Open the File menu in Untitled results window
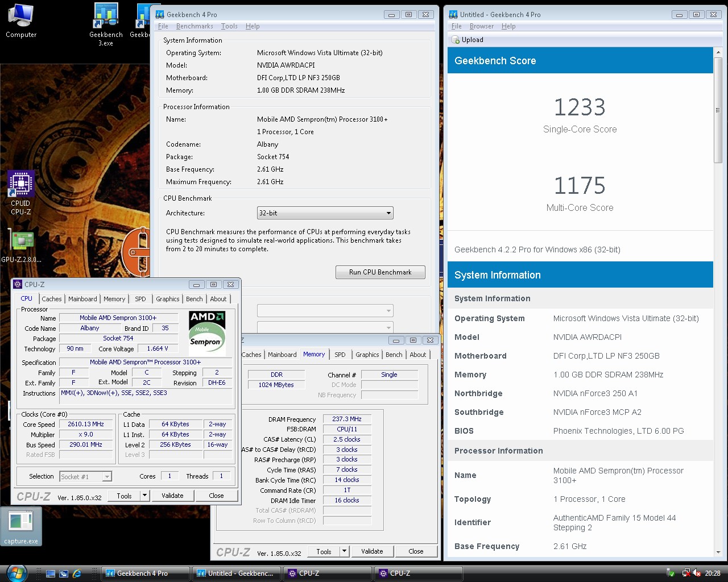The image size is (728, 582). pos(457,26)
